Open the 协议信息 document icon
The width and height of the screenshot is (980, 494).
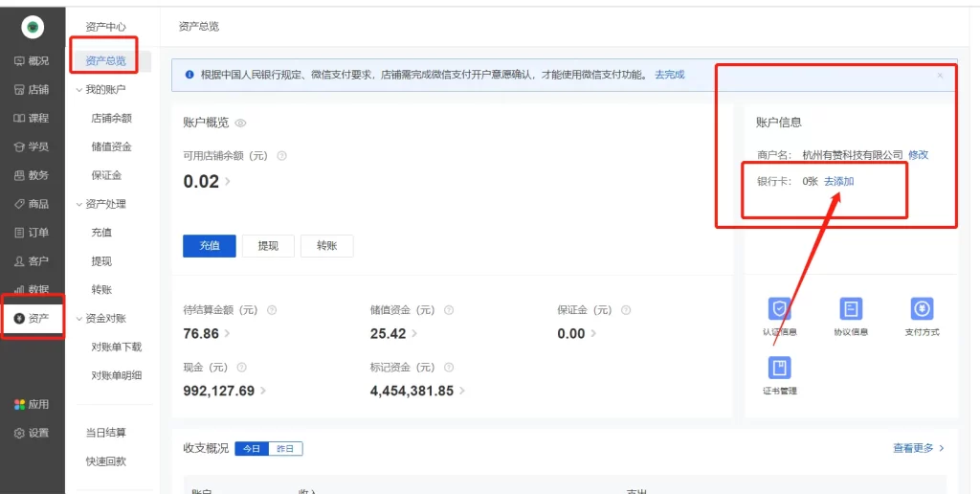[x=851, y=309]
